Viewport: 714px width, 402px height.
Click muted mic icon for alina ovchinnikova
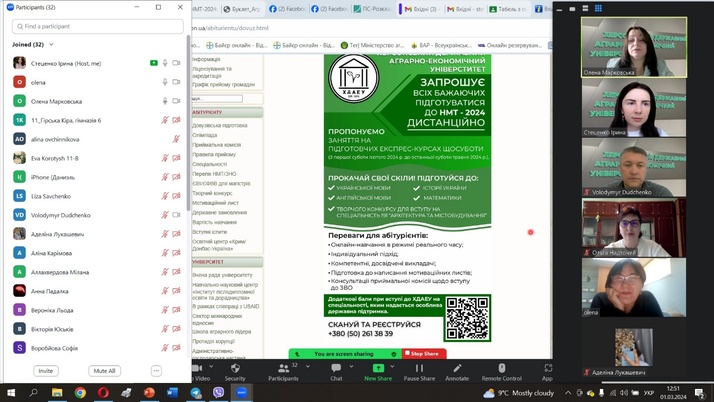176,139
